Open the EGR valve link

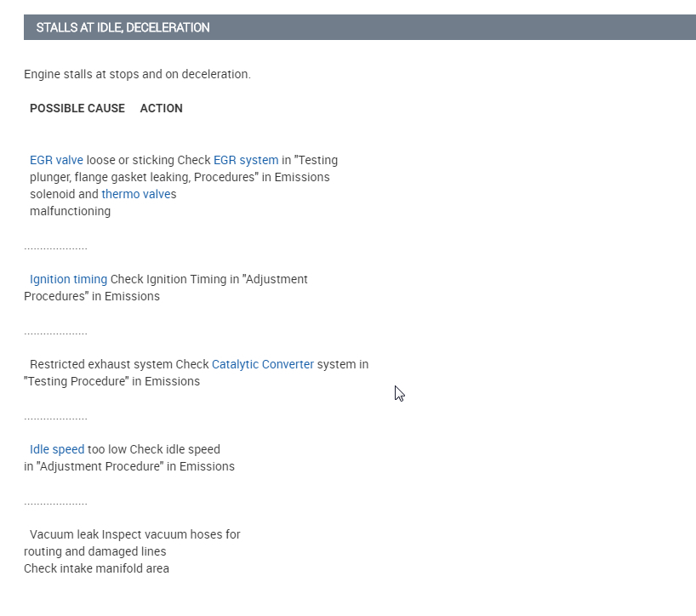(56, 160)
